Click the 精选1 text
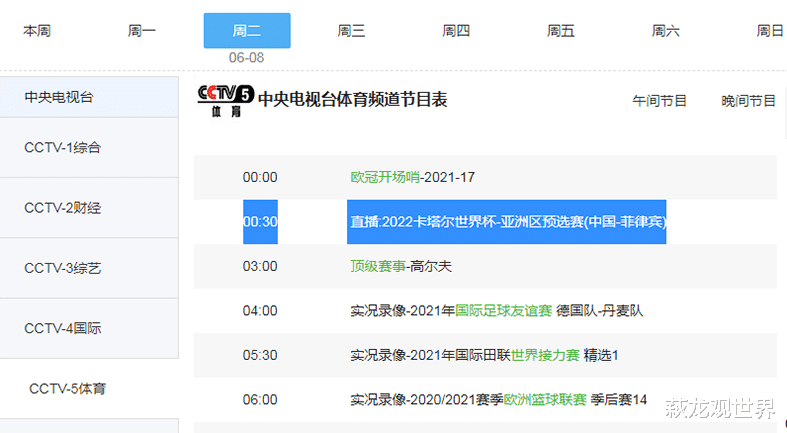 [x=601, y=355]
